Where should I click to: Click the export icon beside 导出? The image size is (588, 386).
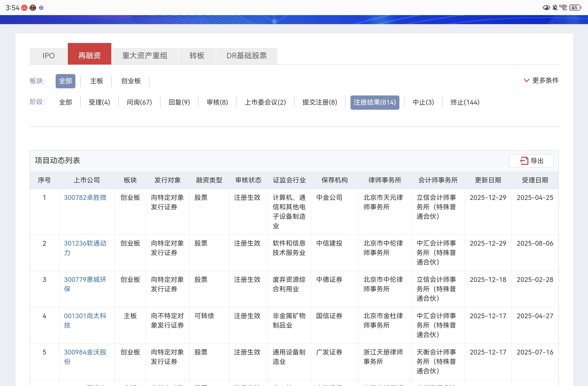tap(524, 161)
